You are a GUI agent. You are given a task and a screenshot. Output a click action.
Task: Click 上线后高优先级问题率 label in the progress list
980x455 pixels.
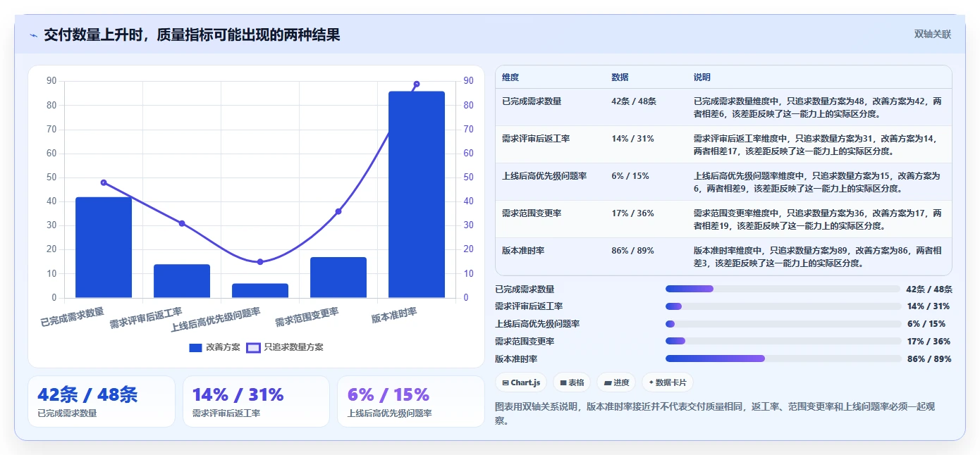click(537, 324)
